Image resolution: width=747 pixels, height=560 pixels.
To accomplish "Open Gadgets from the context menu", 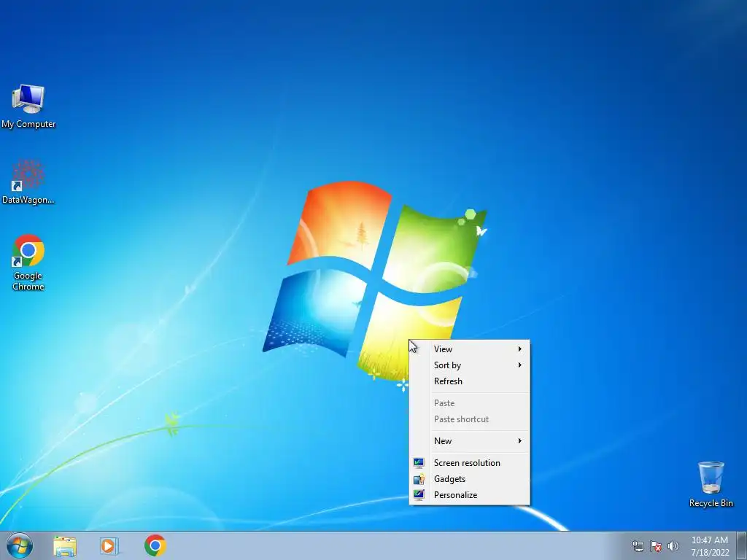I will (x=469, y=479).
